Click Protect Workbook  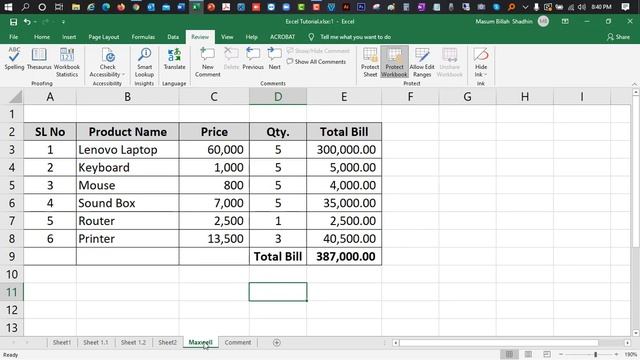pyautogui.click(x=394, y=62)
